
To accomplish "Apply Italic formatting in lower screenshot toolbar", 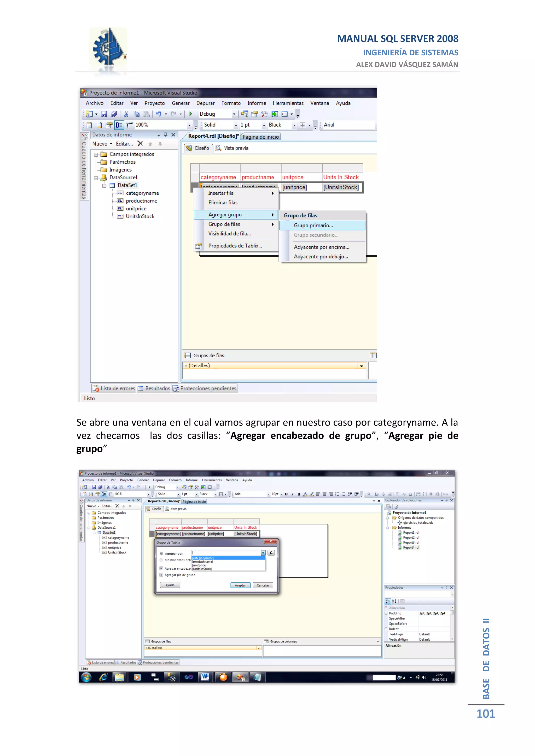I will [292, 494].
